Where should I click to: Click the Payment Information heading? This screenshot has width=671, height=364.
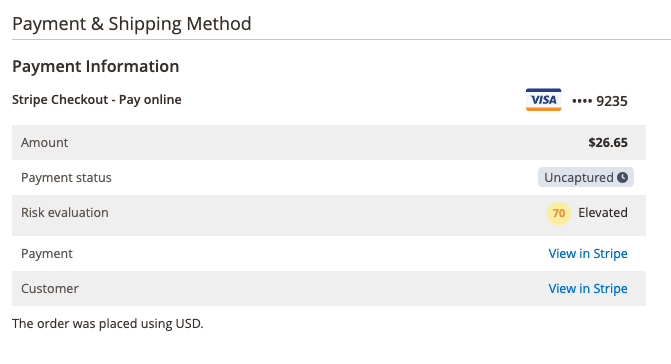pyautogui.click(x=95, y=66)
